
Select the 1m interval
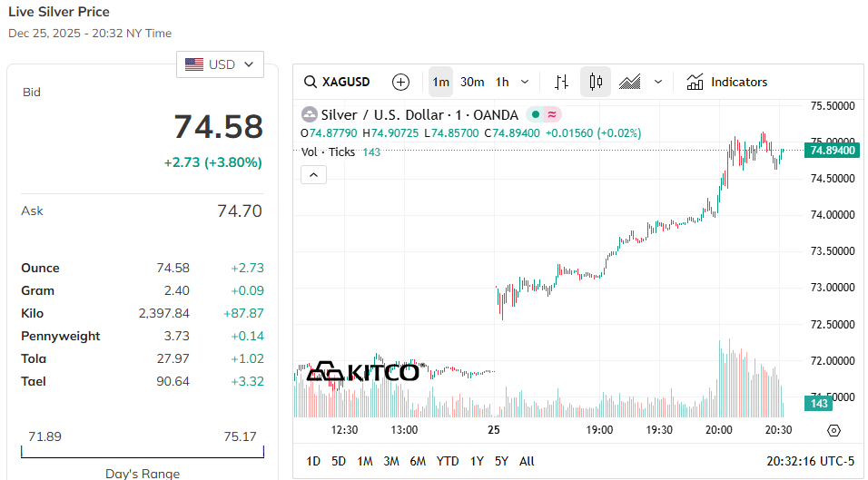tap(440, 82)
